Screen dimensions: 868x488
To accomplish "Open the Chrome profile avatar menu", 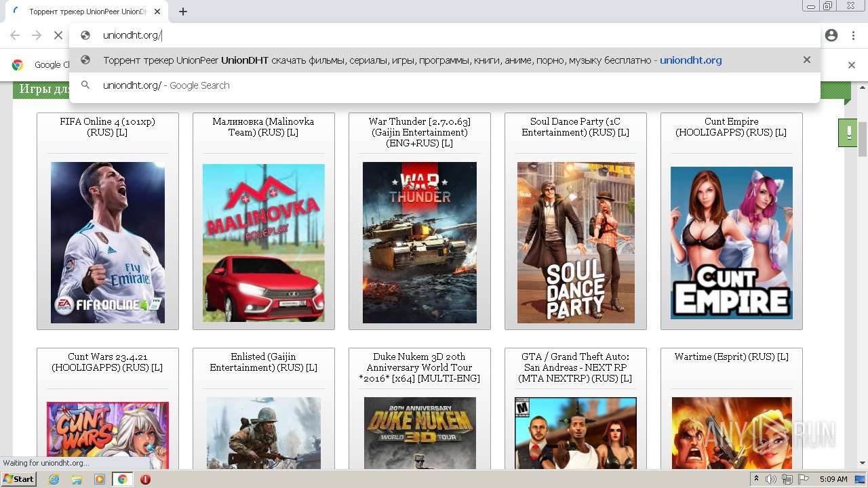I will pyautogui.click(x=831, y=35).
